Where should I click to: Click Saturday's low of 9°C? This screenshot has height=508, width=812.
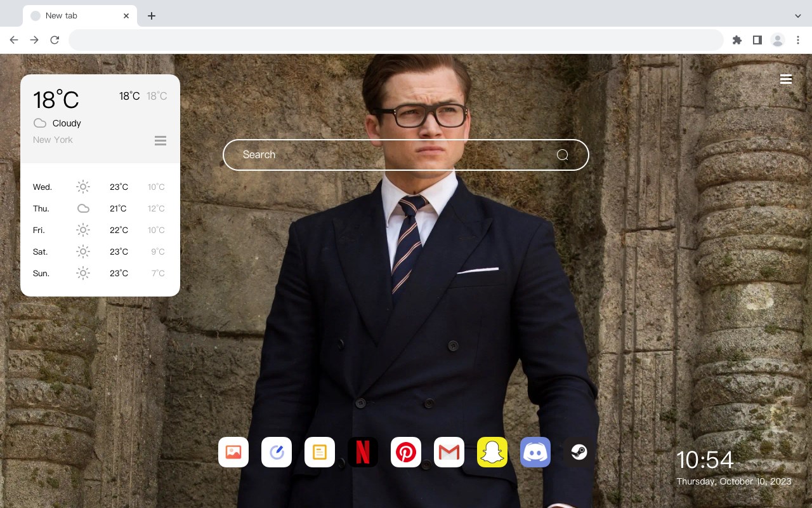click(x=158, y=251)
